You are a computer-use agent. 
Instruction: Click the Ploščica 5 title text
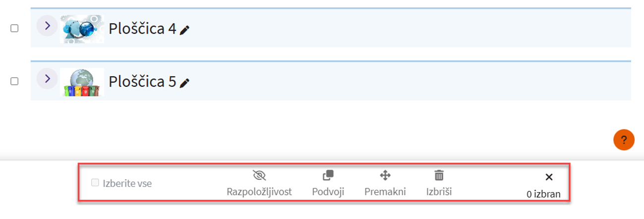[142, 81]
